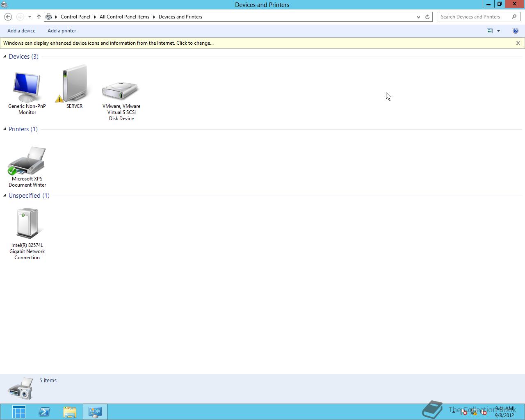Select the Generic Non-PnP Monitor device
525x420 pixels.
[x=27, y=93]
